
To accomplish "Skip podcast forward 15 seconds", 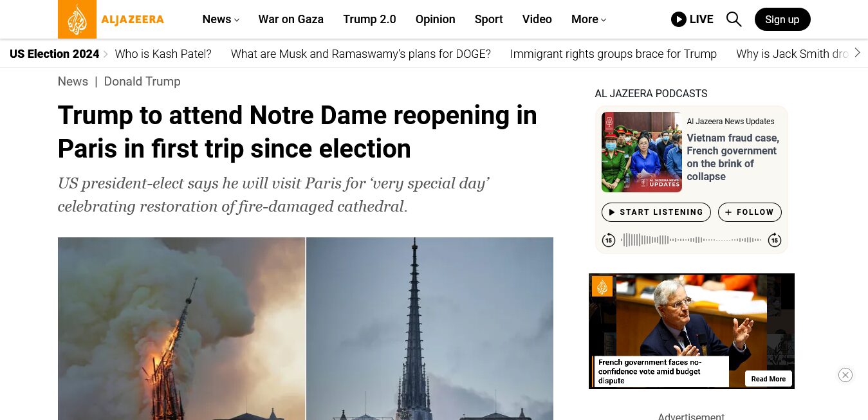I will click(x=775, y=240).
